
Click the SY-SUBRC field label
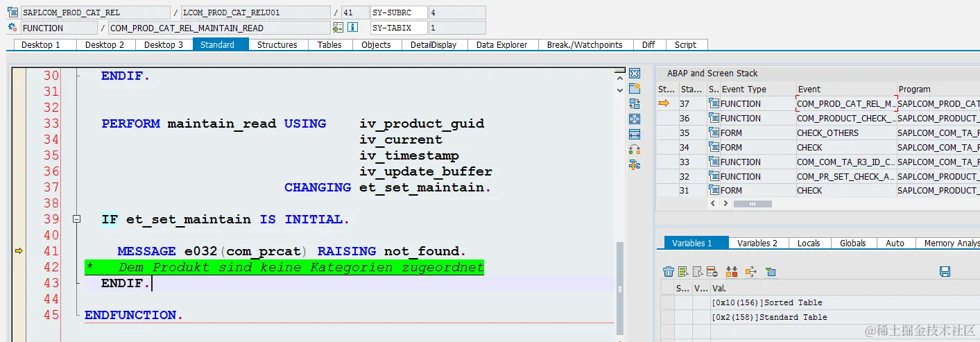397,12
